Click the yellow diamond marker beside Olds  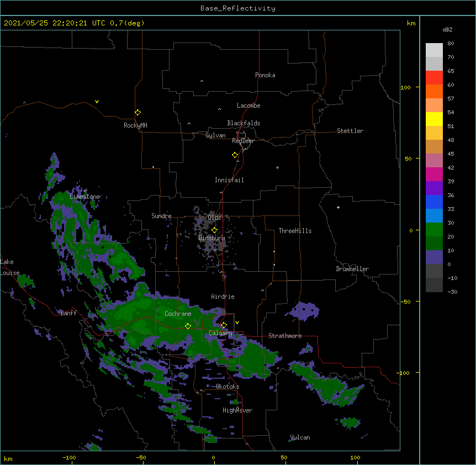[214, 230]
